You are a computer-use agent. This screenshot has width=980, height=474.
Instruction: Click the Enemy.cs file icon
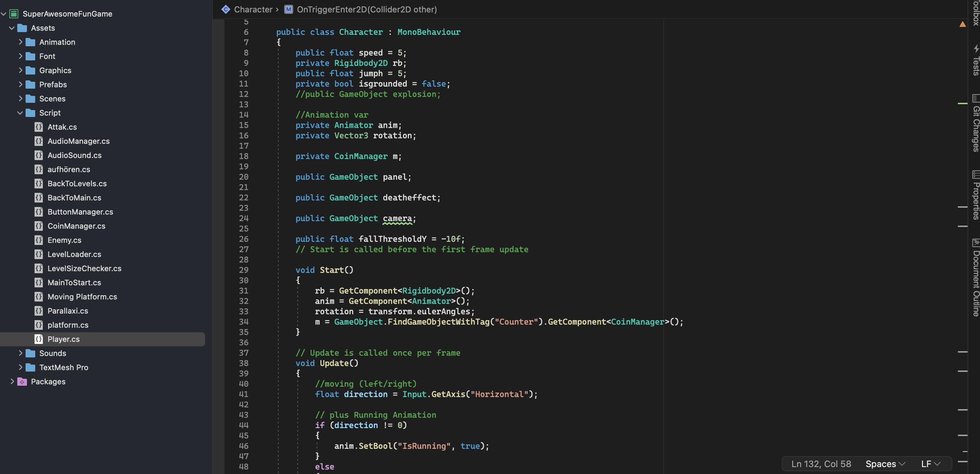point(39,240)
